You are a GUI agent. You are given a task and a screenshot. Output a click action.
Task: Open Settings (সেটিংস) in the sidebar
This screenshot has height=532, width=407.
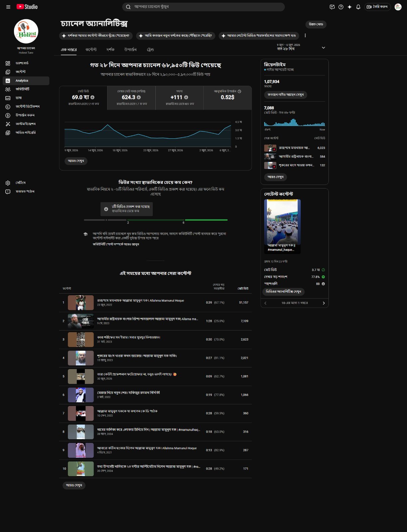click(x=26, y=183)
